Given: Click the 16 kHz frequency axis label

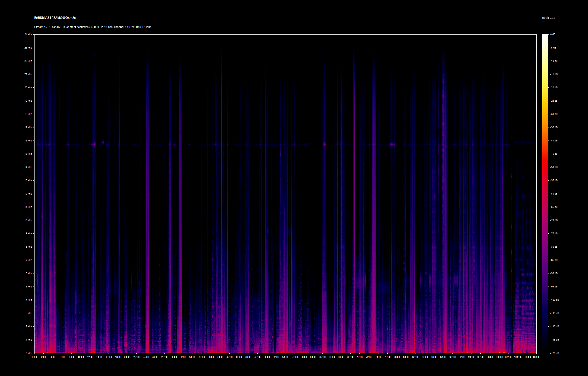Looking at the screenshot, I should 28,141.
